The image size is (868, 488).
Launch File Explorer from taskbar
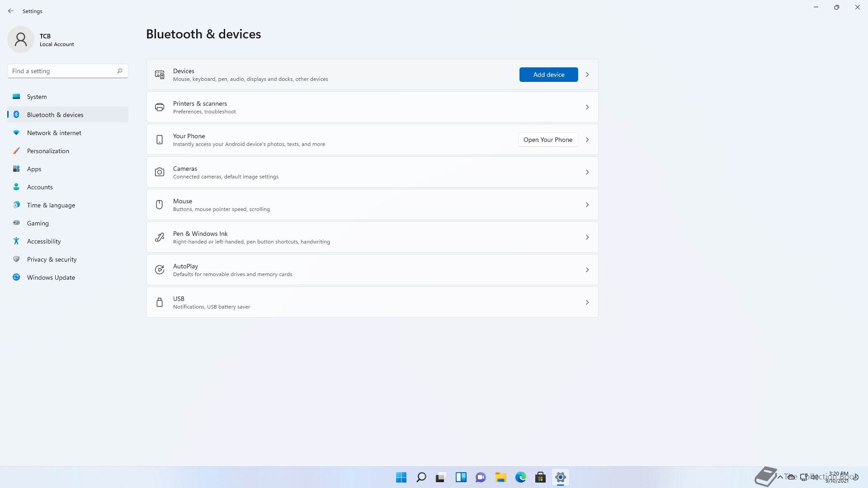[500, 477]
